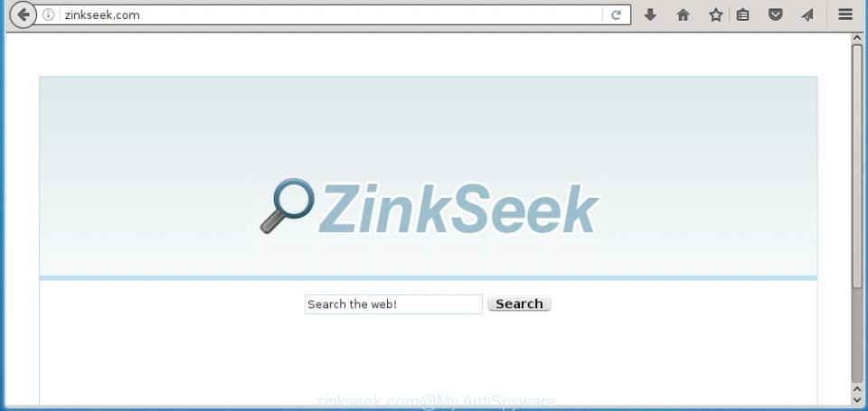Screen dimensions: 868x411
Task: Open the hamburger menu
Action: (x=845, y=15)
